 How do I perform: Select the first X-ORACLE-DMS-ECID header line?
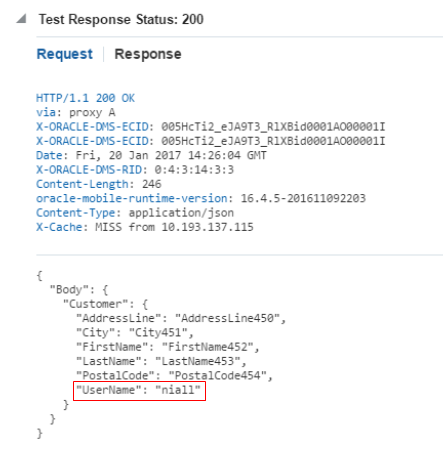[x=211, y=127]
